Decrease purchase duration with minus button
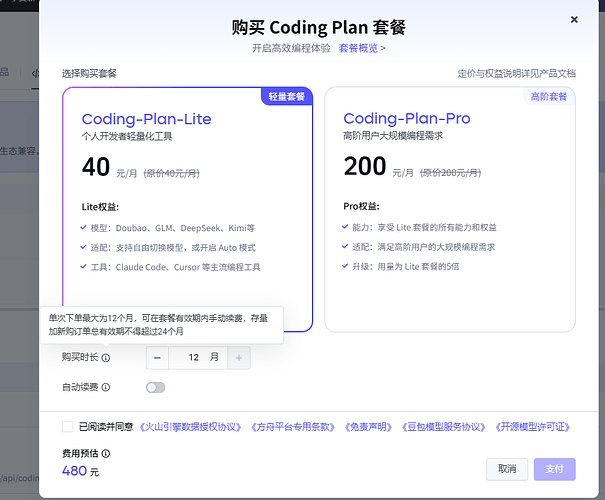 (x=157, y=358)
